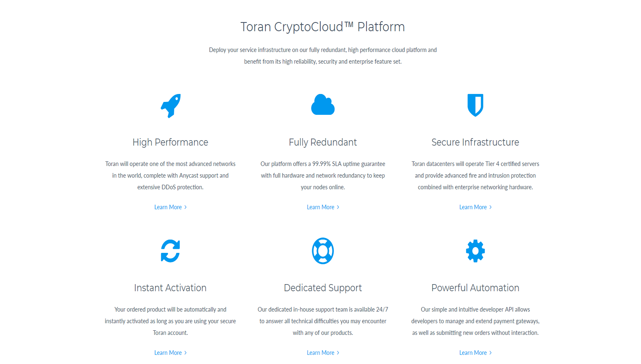Screen dimensions: 641x364
Task: Click the Powerful Automation heading
Action: [475, 288]
